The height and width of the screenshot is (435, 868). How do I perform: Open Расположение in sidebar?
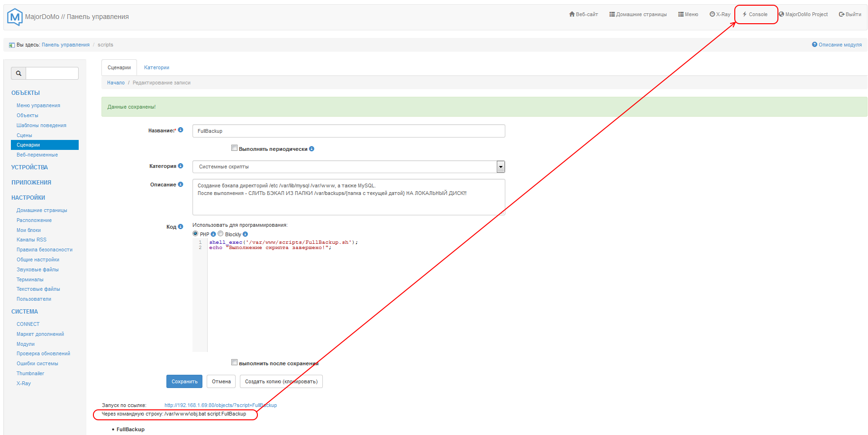tap(34, 220)
